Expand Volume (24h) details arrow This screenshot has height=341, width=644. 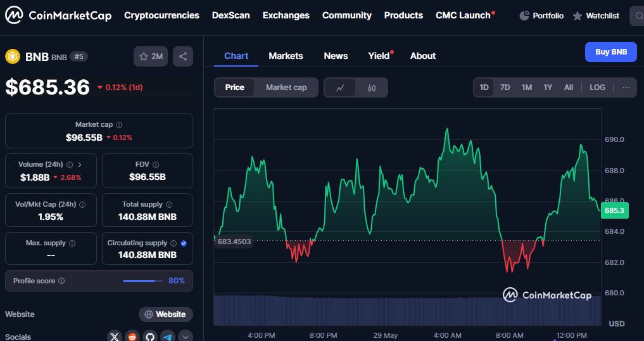pyautogui.click(x=80, y=165)
